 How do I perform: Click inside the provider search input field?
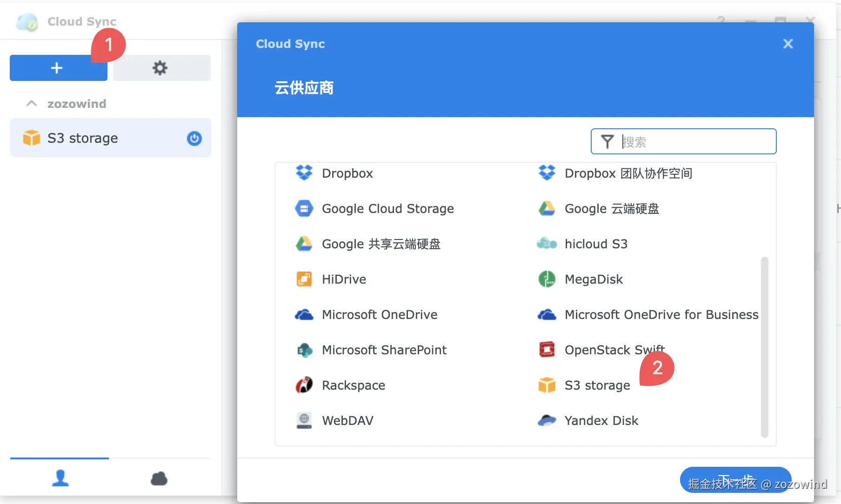tap(684, 141)
